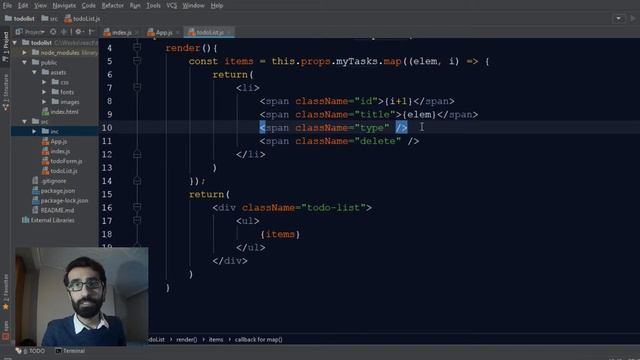Expand the css folder arrow
The height and width of the screenshot is (360, 640).
pyautogui.click(x=44, y=82)
